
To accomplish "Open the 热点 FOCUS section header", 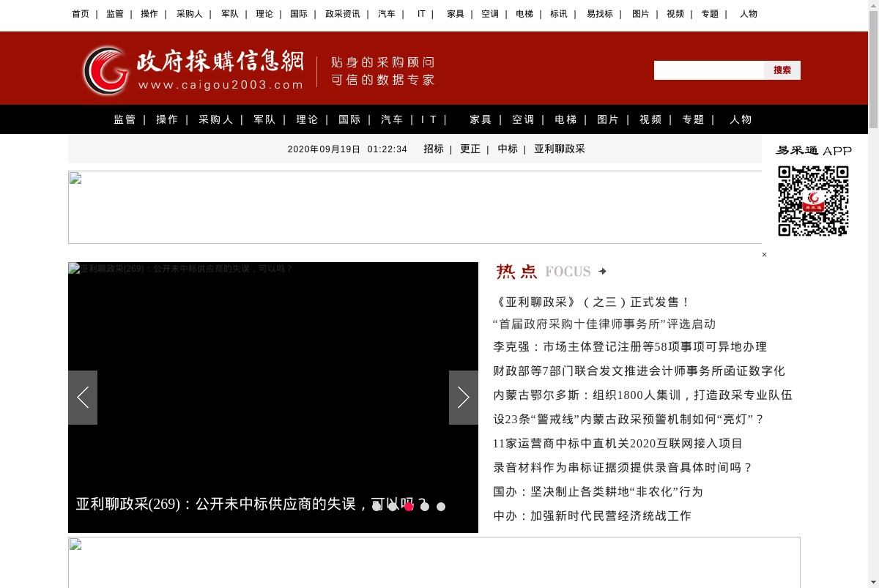I will tap(552, 272).
